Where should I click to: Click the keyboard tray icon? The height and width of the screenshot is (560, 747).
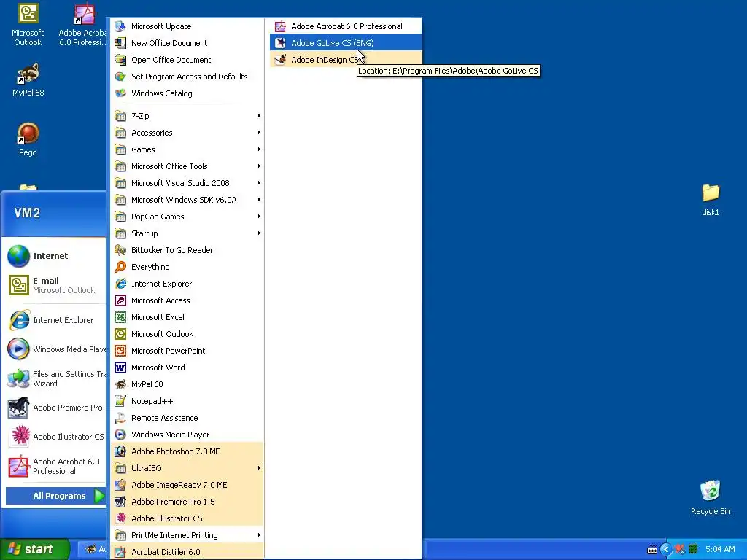coord(651,550)
